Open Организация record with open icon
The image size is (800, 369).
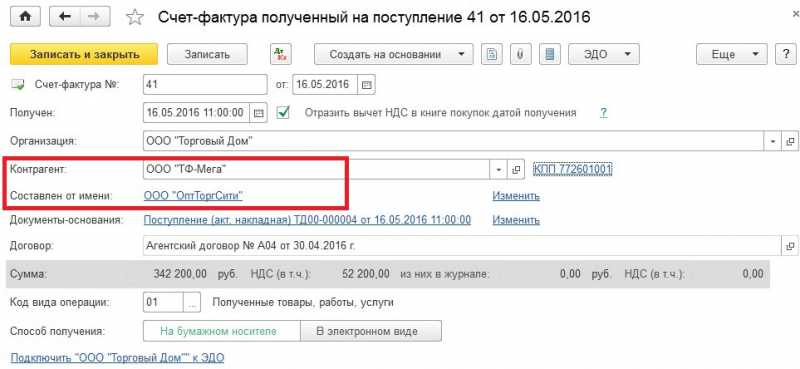[x=790, y=141]
